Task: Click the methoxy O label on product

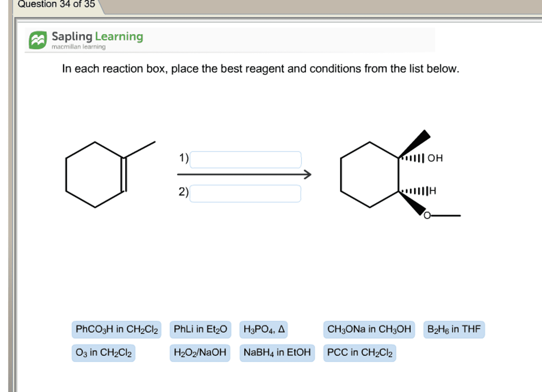Action: pos(427,216)
